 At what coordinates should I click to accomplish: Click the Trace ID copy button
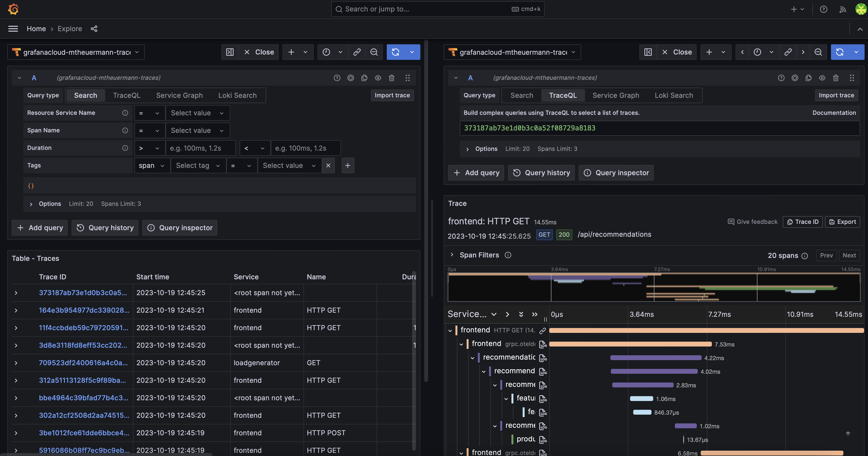click(x=803, y=222)
